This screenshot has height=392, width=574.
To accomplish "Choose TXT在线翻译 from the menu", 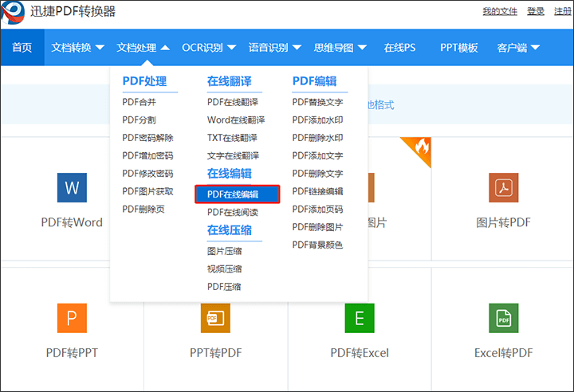I will 232,138.
